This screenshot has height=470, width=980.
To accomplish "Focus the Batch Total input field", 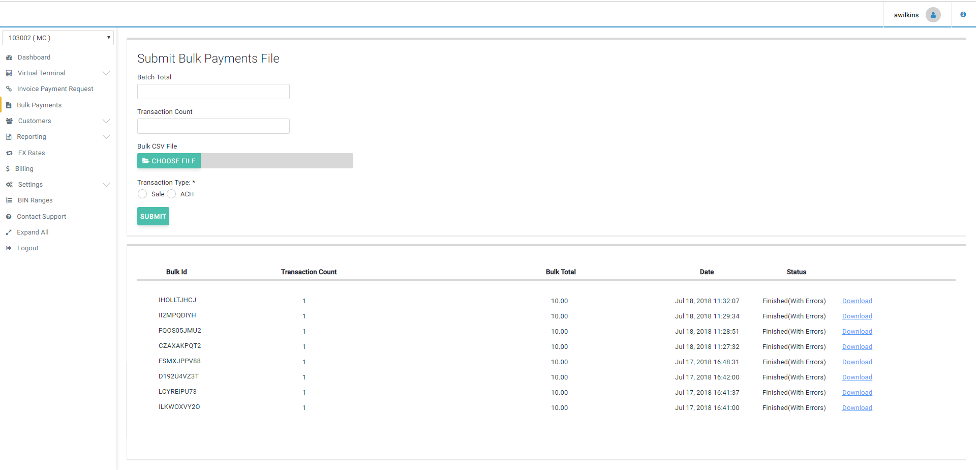I will tap(213, 92).
